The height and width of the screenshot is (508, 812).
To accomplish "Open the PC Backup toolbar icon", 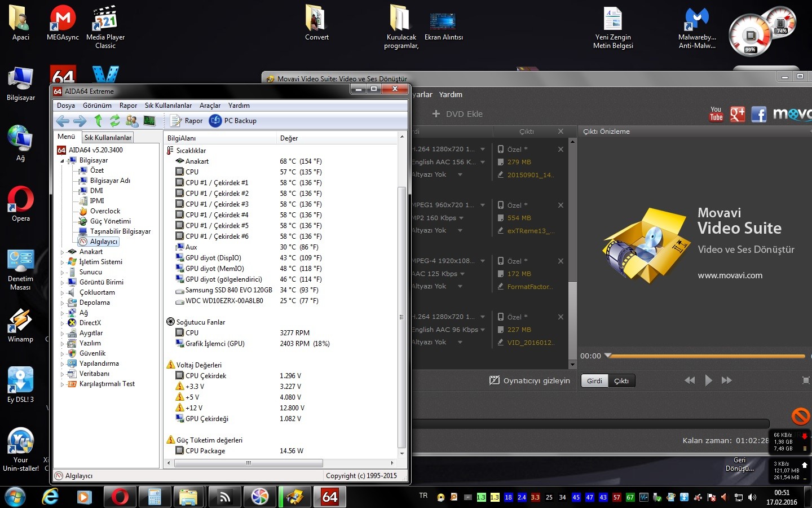I will click(x=233, y=121).
